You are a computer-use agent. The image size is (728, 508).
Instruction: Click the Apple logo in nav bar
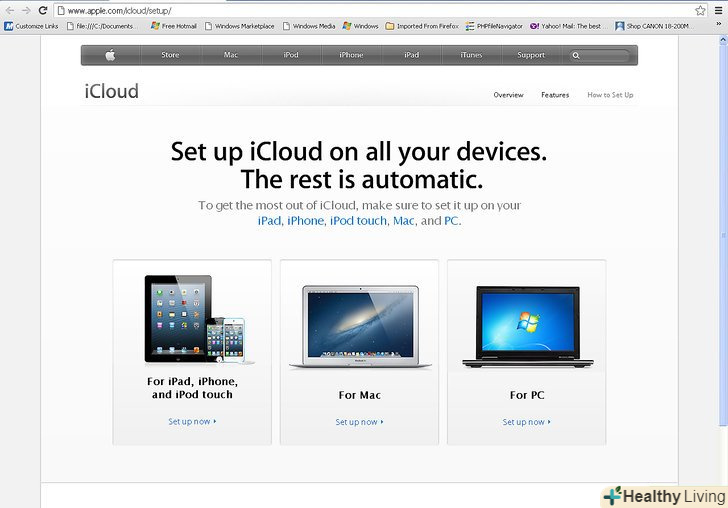[x=110, y=55]
